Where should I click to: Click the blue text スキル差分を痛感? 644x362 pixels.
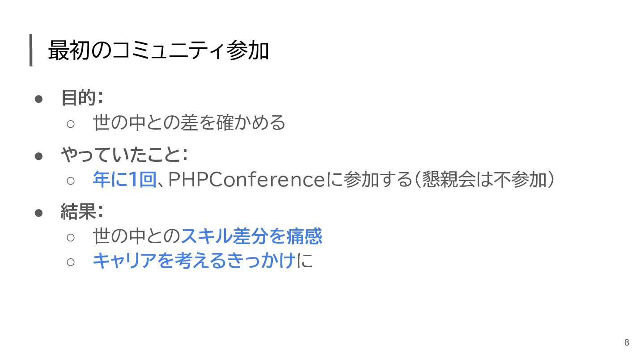pos(251,236)
